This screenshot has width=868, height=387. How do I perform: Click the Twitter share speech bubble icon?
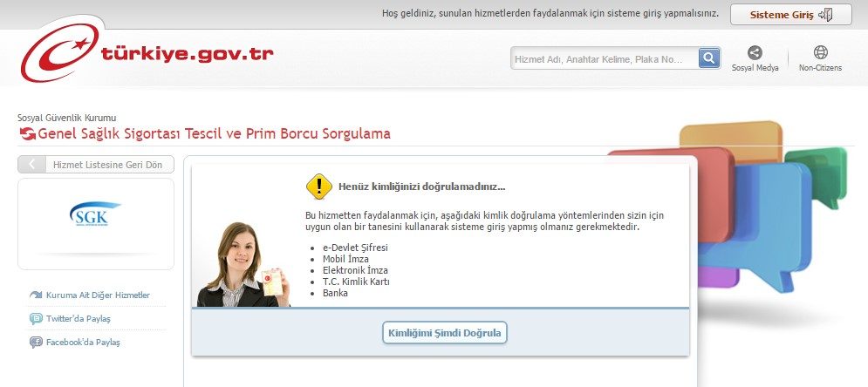[36, 318]
